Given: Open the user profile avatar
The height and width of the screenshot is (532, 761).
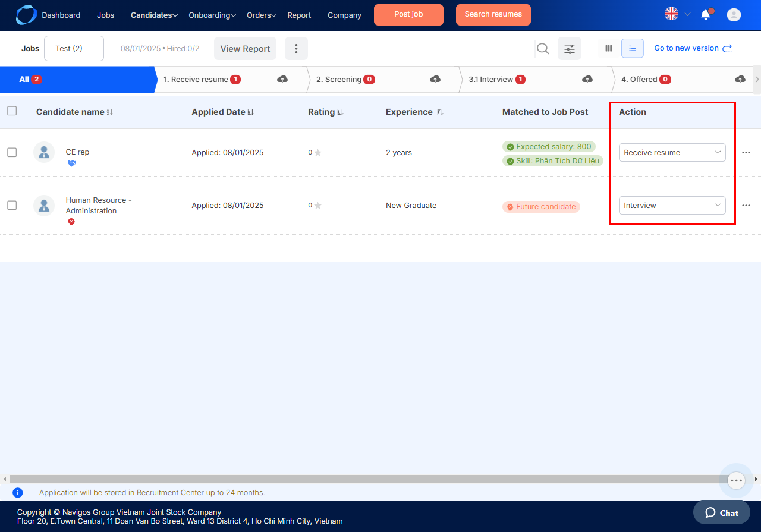Looking at the screenshot, I should pos(734,15).
